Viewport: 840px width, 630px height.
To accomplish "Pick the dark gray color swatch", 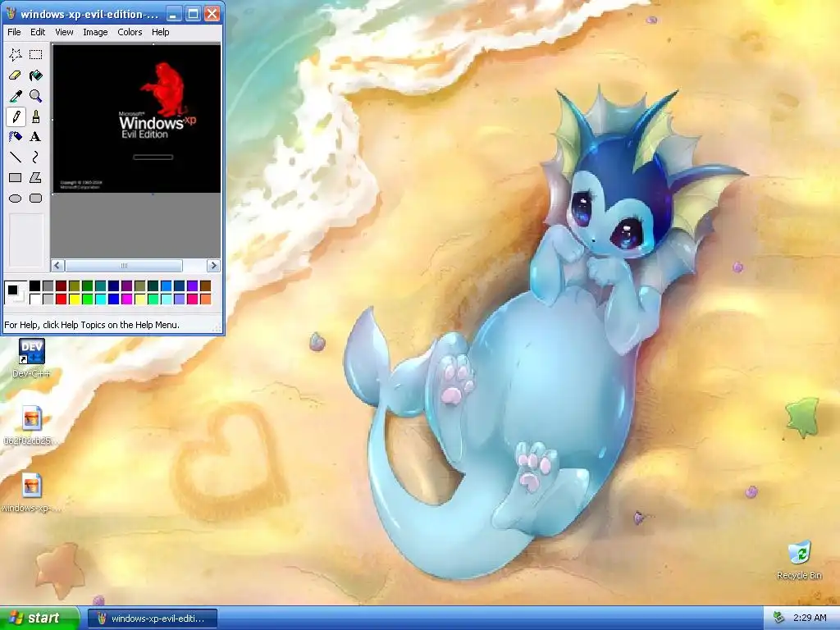I will [48, 286].
